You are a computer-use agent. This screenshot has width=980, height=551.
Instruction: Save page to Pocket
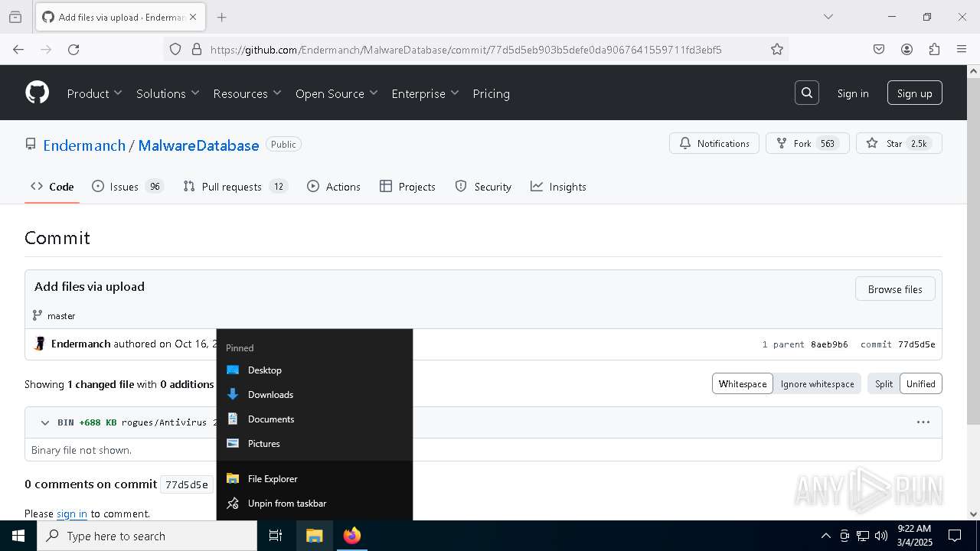tap(879, 49)
